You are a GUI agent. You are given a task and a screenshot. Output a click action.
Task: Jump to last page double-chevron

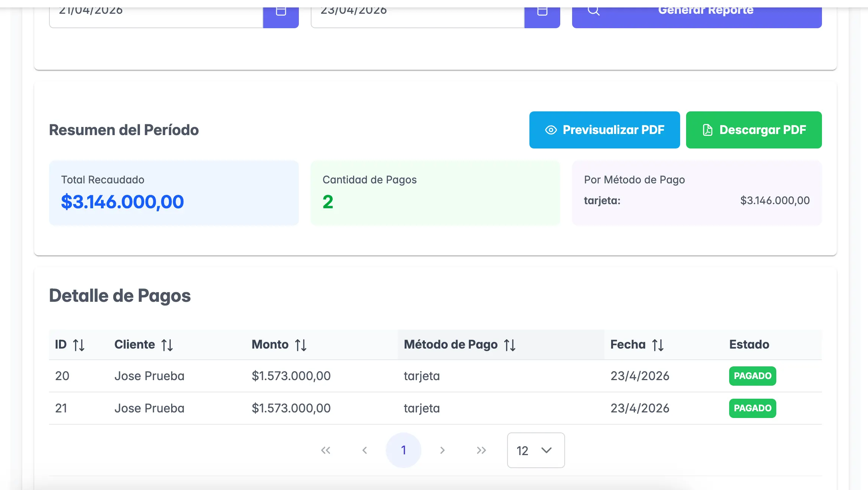tap(481, 450)
